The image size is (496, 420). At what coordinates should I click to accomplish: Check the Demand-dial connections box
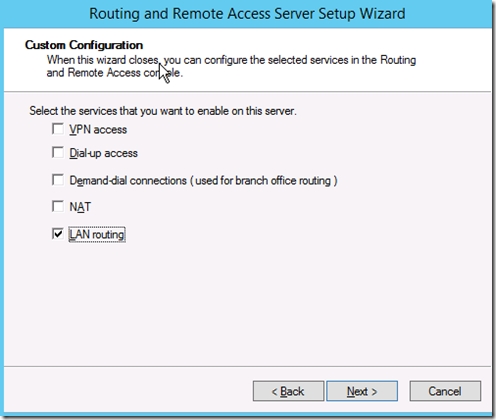(x=58, y=180)
